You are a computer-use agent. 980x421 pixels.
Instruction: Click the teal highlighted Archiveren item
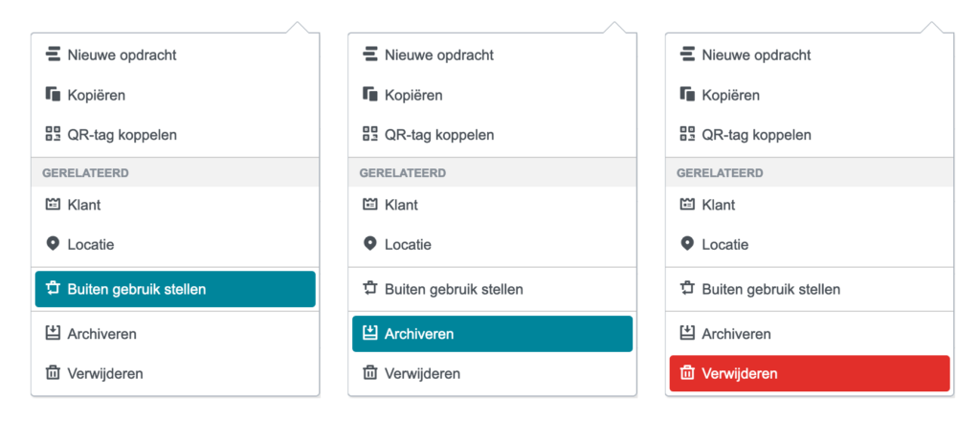[x=492, y=334]
